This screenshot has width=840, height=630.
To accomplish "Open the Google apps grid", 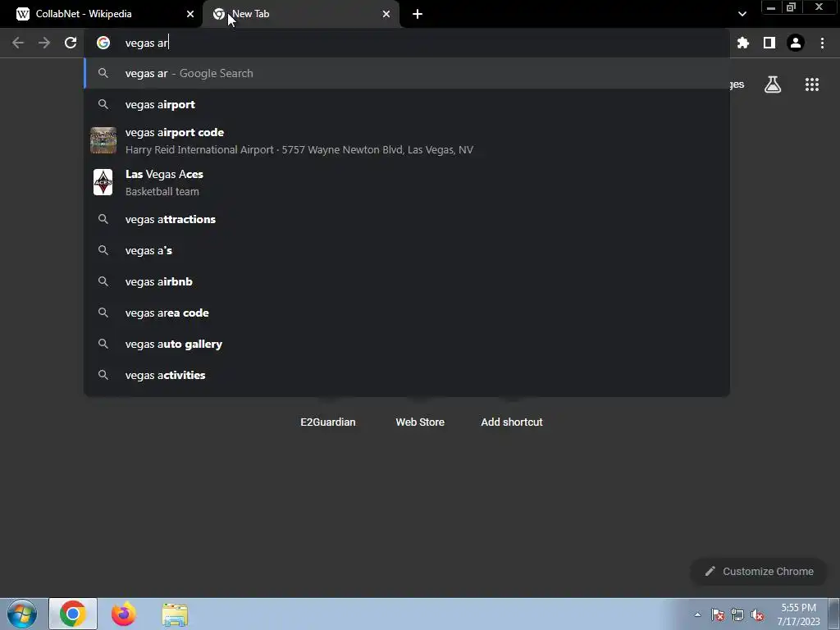I will click(812, 84).
